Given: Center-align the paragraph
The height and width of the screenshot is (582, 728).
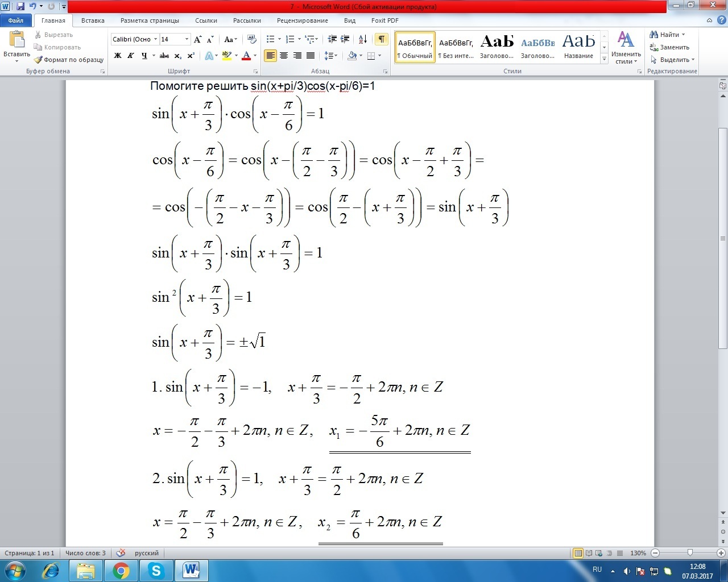Looking at the screenshot, I should [x=284, y=56].
